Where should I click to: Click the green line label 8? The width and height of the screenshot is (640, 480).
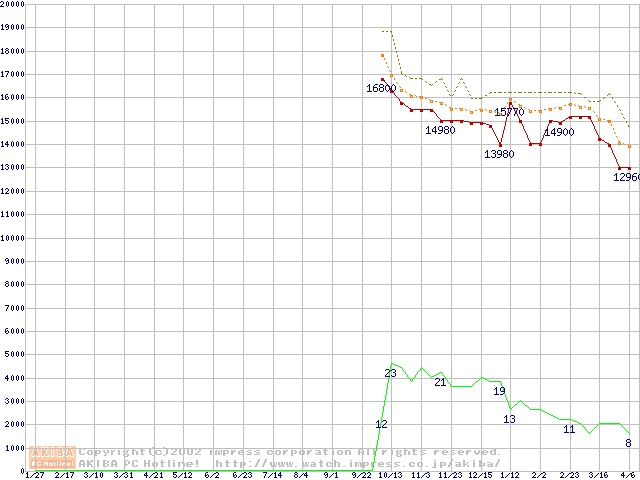pyautogui.click(x=627, y=443)
